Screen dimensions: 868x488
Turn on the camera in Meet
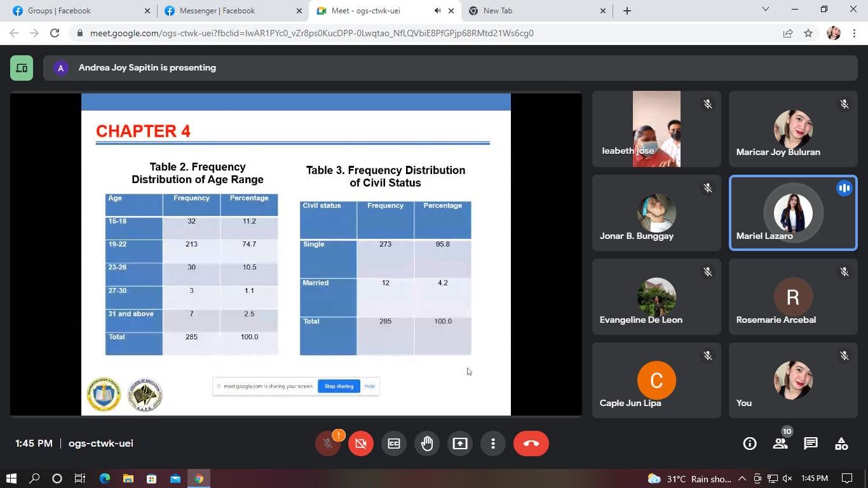point(361,444)
